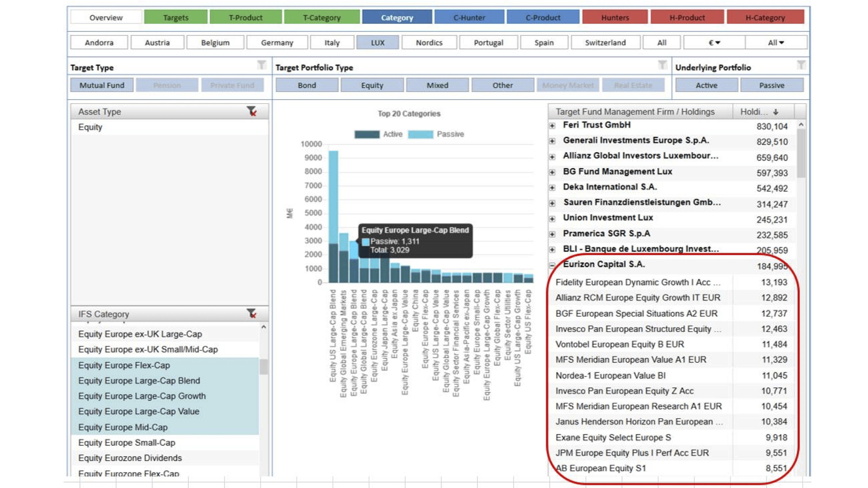This screenshot has width=868, height=488.
Task: Expand BG Fund Management Lux row
Action: [x=552, y=172]
